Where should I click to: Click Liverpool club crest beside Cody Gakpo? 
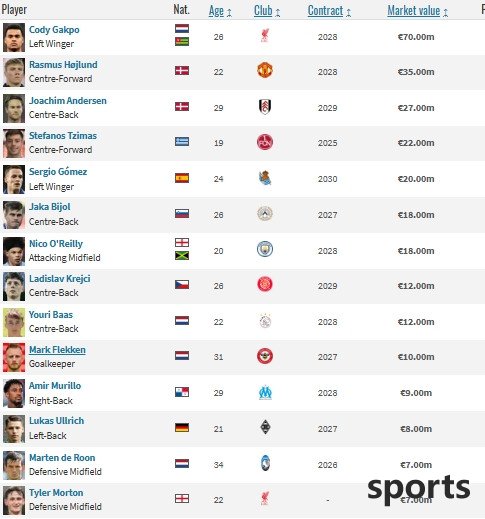pos(265,36)
